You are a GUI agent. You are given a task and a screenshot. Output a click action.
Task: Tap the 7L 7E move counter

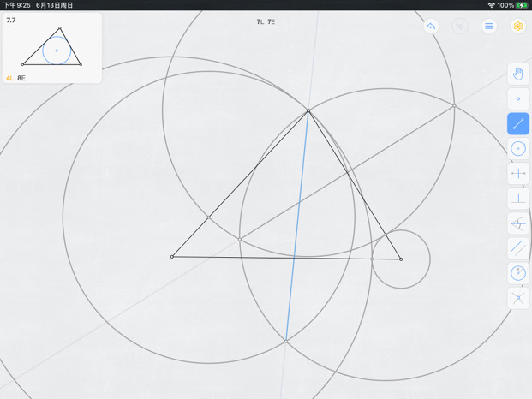click(266, 22)
